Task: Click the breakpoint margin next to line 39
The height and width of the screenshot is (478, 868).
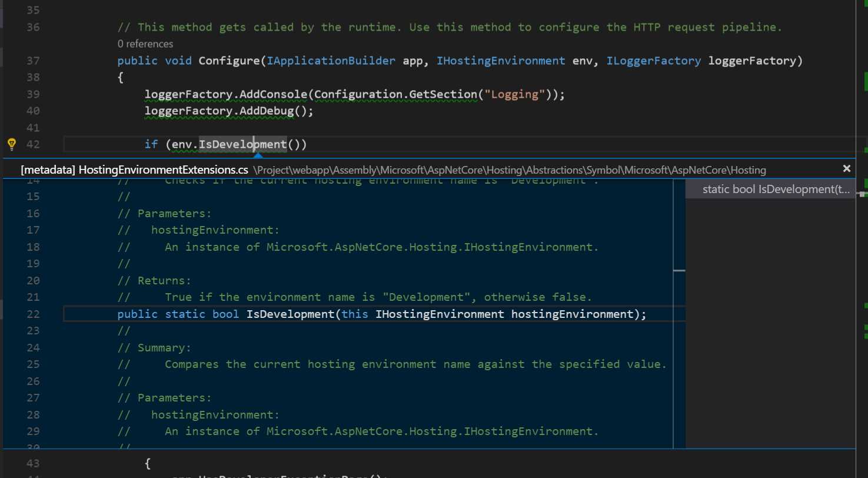Action: point(12,94)
